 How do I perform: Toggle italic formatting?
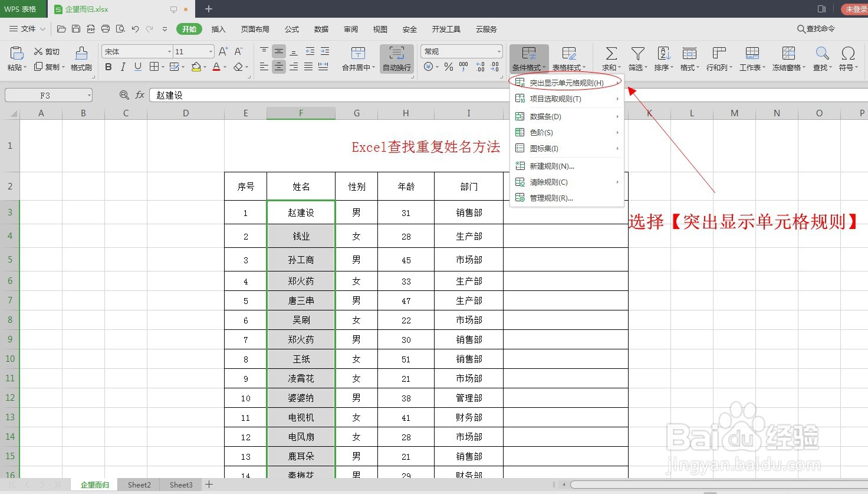(x=123, y=67)
